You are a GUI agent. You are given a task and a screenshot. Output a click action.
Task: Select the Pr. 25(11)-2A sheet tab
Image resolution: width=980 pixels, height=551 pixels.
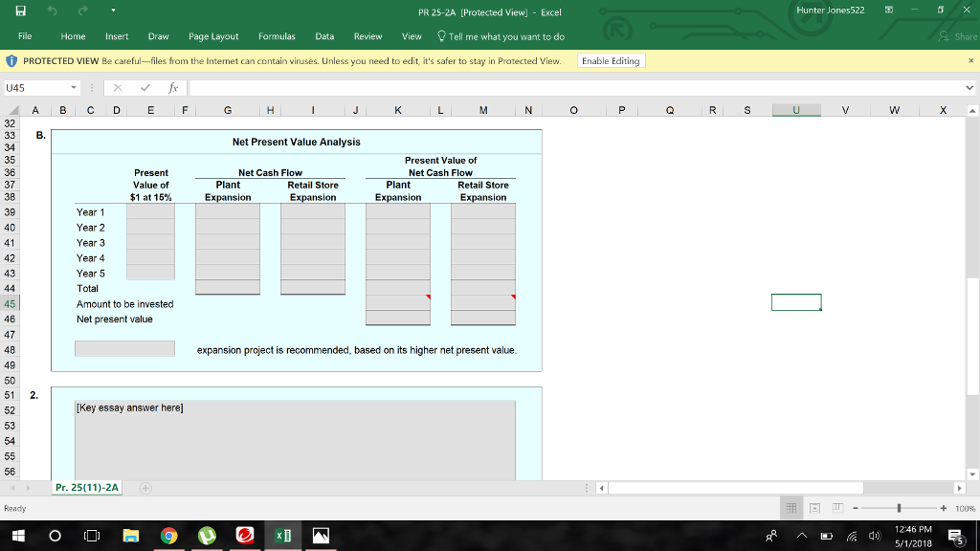point(88,486)
